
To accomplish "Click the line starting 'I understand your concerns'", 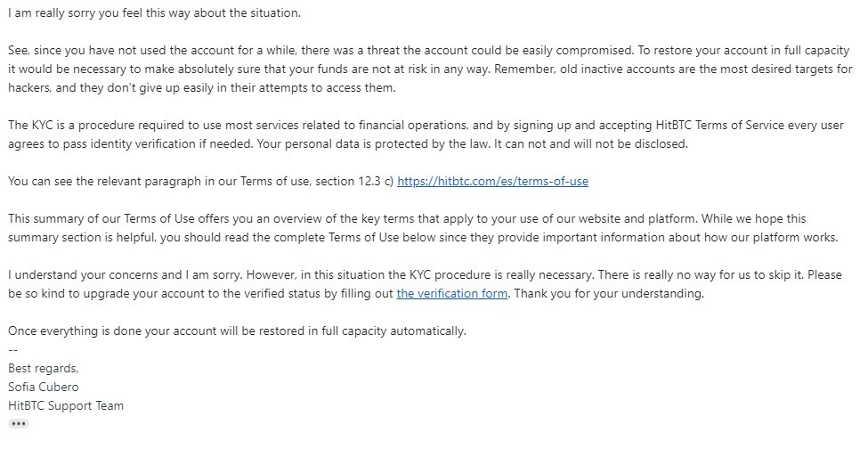I will tap(425, 274).
